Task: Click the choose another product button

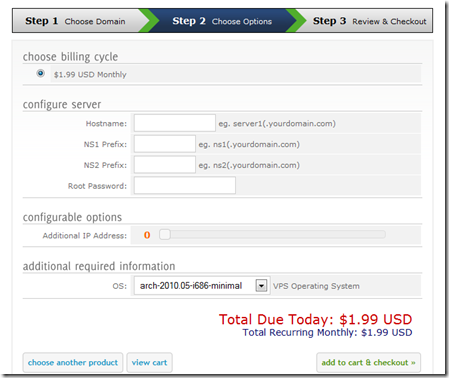Action: coord(73,362)
